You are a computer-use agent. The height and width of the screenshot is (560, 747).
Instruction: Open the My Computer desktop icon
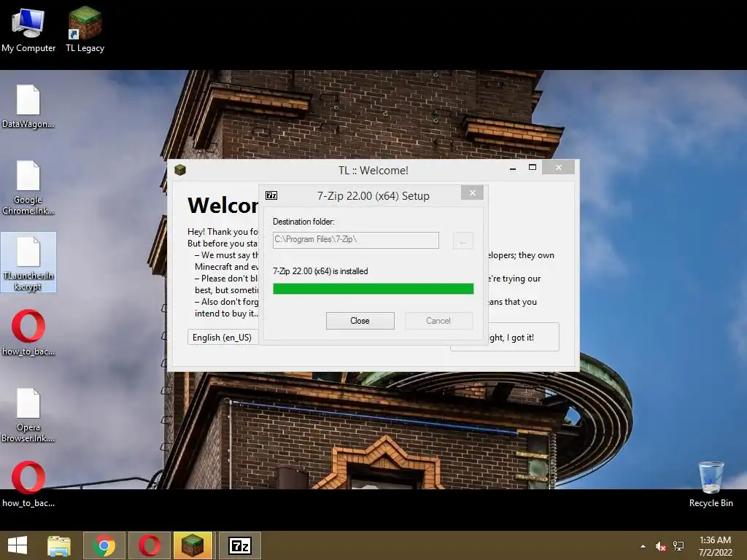point(28,30)
